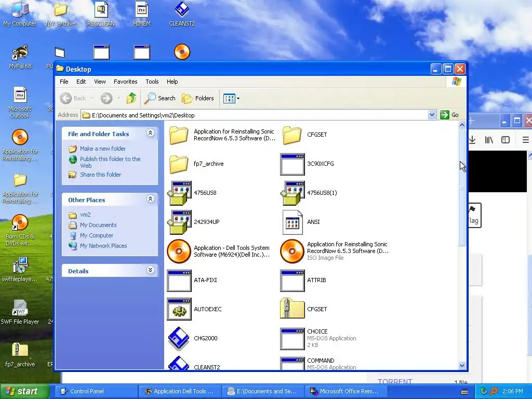This screenshot has height=399, width=532.
Task: Click the file list scroll up arrow
Action: point(462,125)
